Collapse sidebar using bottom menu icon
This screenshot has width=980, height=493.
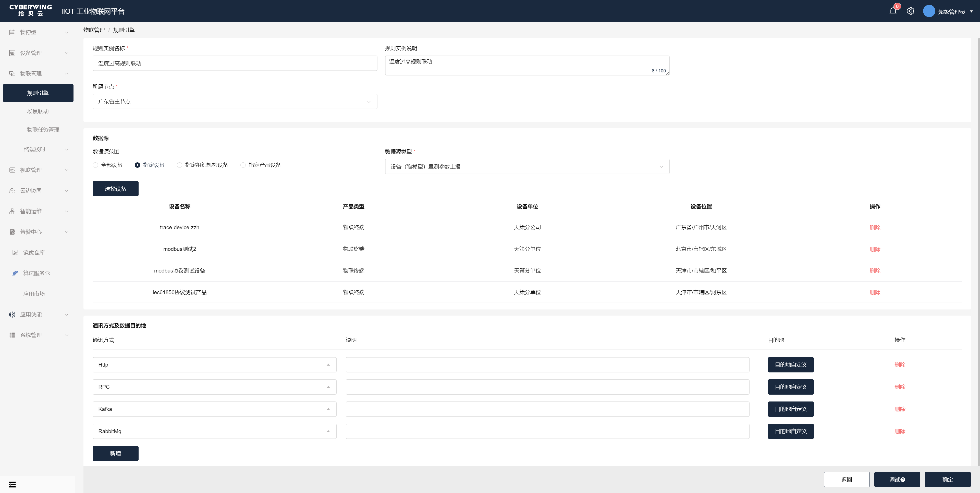[x=12, y=484]
